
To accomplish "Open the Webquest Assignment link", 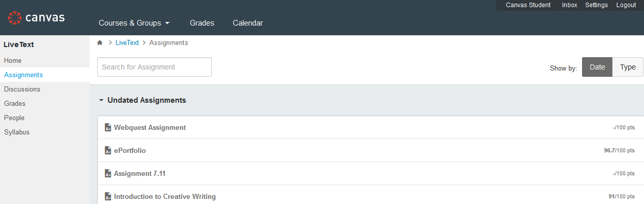I will point(150,127).
